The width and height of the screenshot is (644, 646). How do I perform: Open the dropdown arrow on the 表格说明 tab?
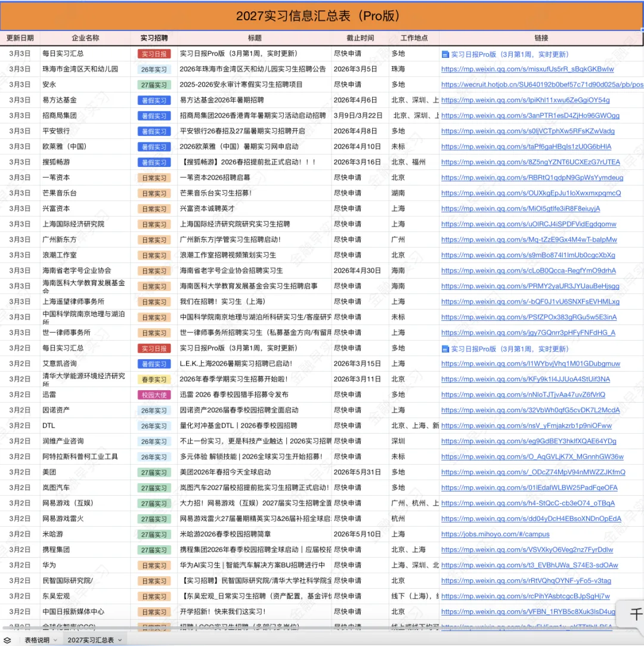54,639
